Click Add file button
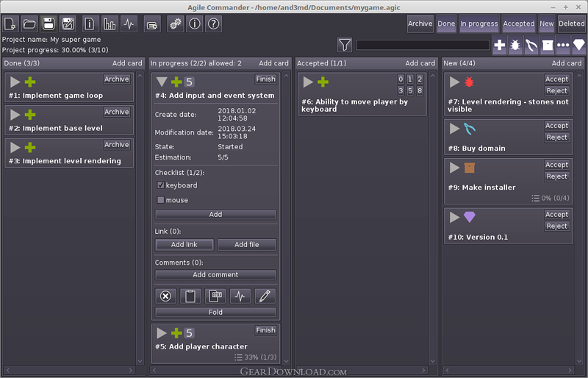Image resolution: width=588 pixels, height=378 pixels. pyautogui.click(x=247, y=244)
